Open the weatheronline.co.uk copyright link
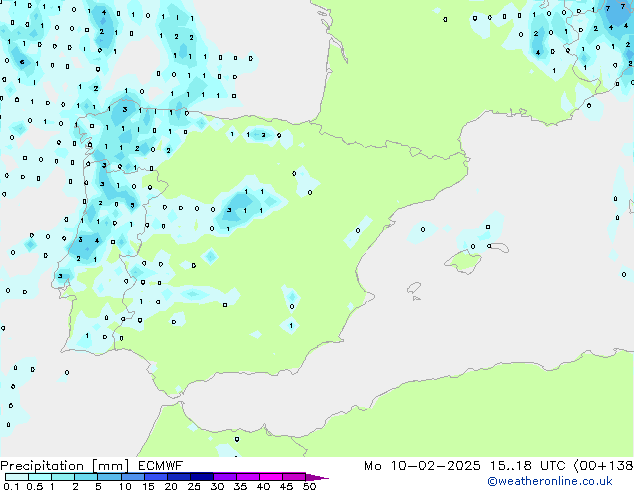The width and height of the screenshot is (634, 490). 549,481
